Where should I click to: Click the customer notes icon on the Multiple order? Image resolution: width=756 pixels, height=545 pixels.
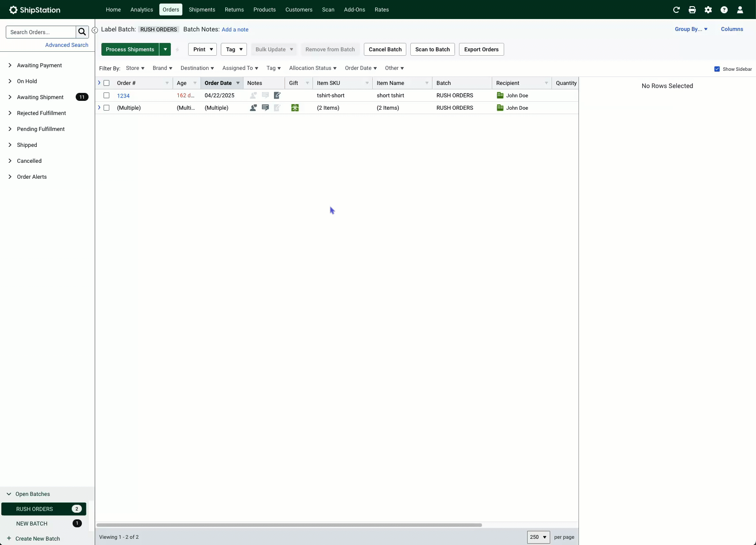pos(253,107)
